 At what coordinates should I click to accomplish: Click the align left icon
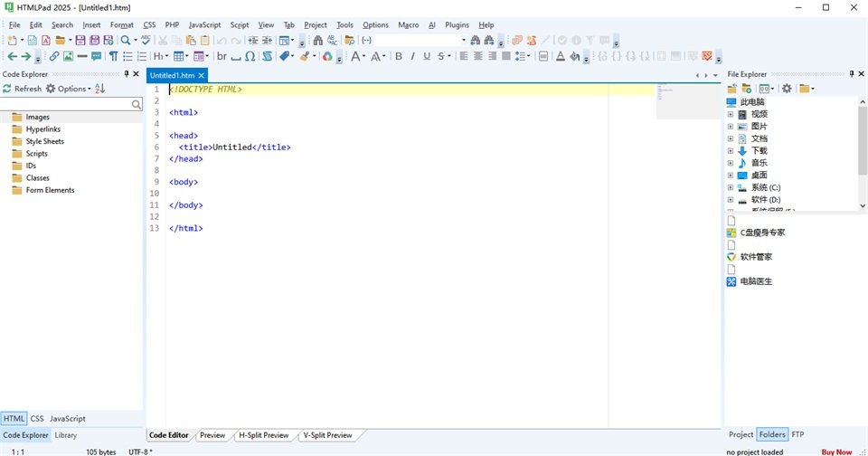point(464,56)
